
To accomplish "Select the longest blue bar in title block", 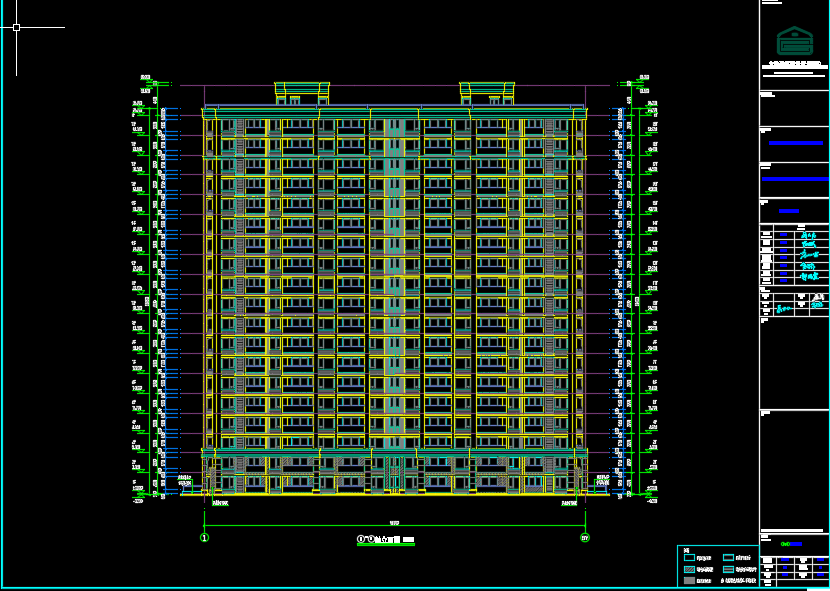I will (794, 179).
